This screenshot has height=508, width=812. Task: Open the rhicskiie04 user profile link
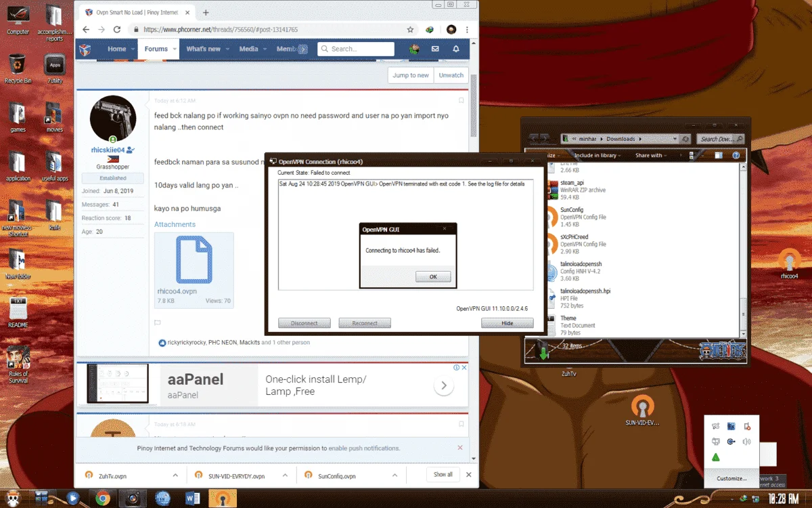(x=108, y=150)
